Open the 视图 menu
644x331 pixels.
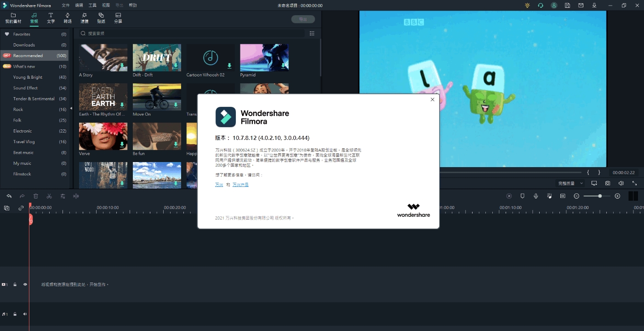tap(106, 5)
